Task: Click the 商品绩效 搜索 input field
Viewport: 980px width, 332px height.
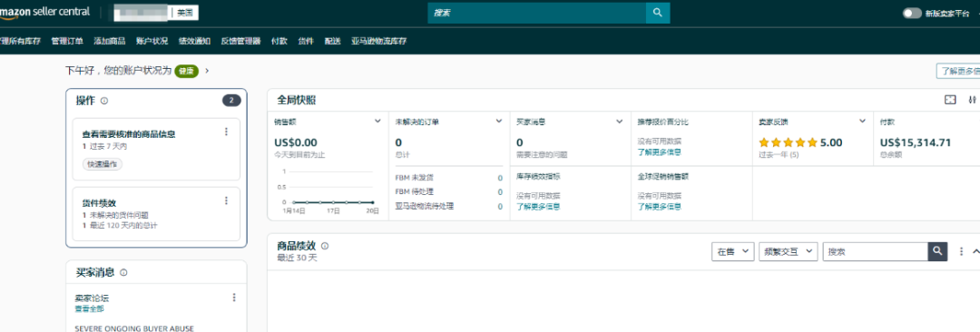Action: (875, 251)
